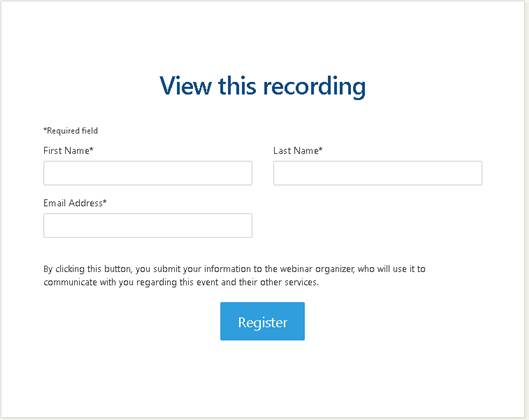The image size is (529, 420).
Task: Click the "View this recording" heading
Action: coord(262,86)
